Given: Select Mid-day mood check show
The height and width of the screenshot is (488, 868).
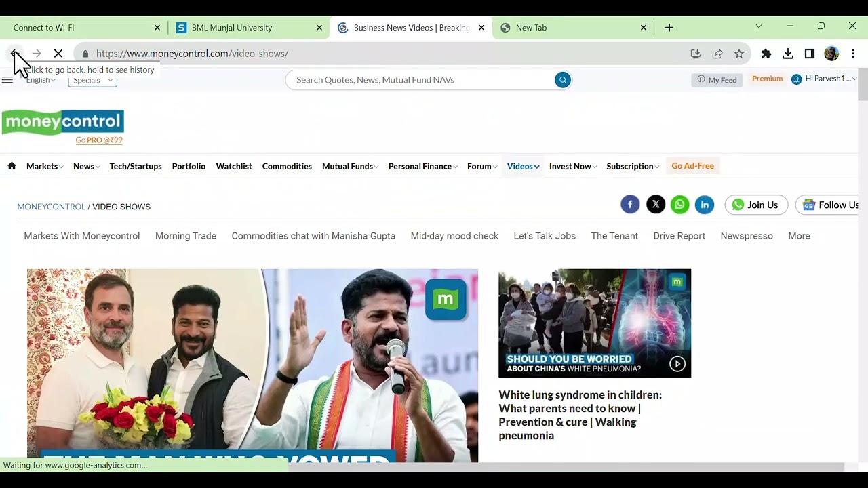Looking at the screenshot, I should tap(454, 236).
